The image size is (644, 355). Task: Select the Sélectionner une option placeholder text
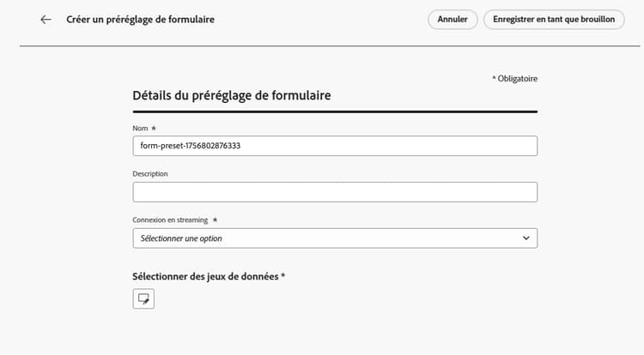181,238
